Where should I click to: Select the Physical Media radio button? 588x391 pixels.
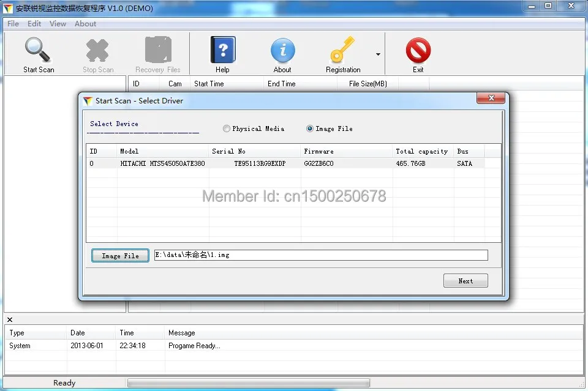click(x=227, y=128)
